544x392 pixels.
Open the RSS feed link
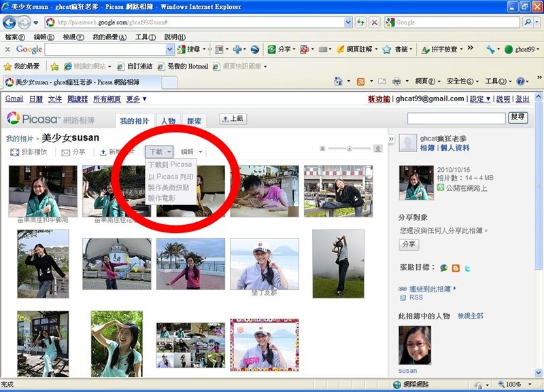[x=415, y=298]
